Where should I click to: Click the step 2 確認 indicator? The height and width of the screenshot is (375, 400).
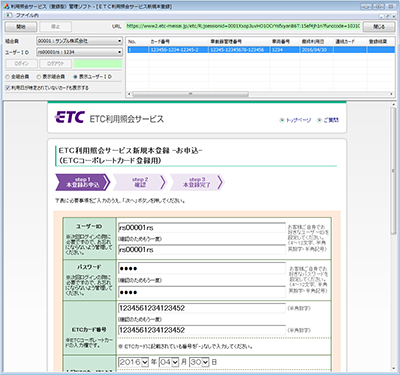pyautogui.click(x=139, y=182)
